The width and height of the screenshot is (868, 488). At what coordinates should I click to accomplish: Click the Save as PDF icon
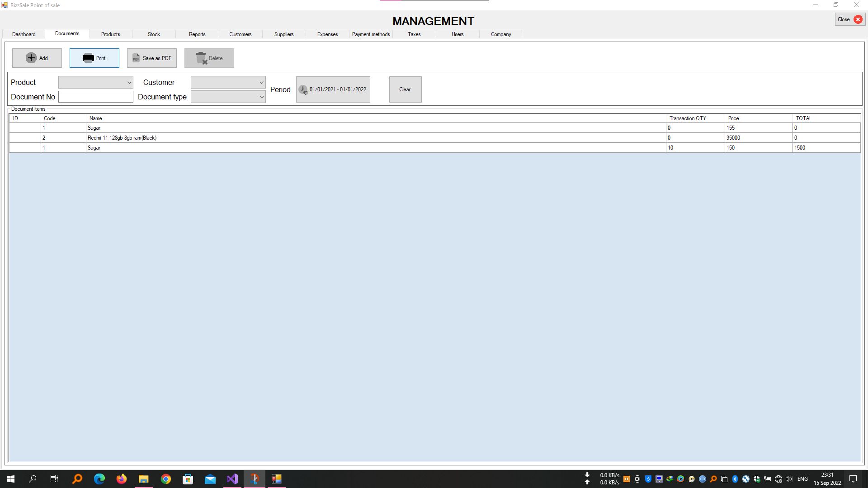click(136, 58)
